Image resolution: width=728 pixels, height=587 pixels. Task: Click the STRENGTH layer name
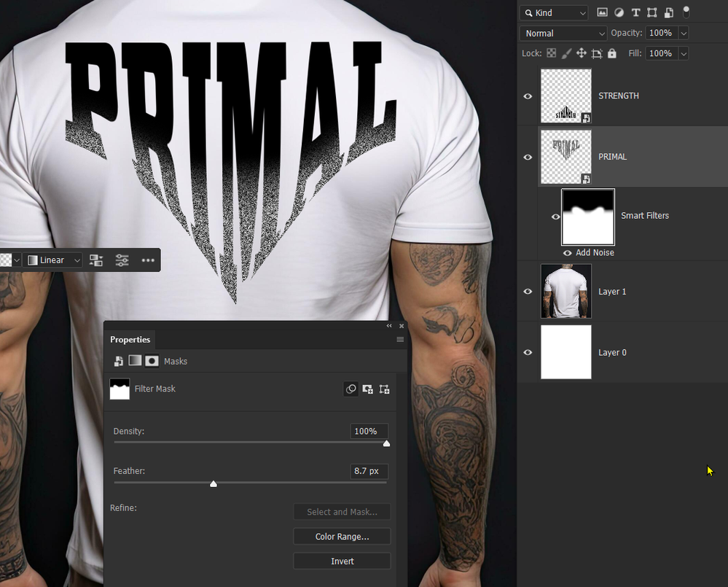click(619, 96)
